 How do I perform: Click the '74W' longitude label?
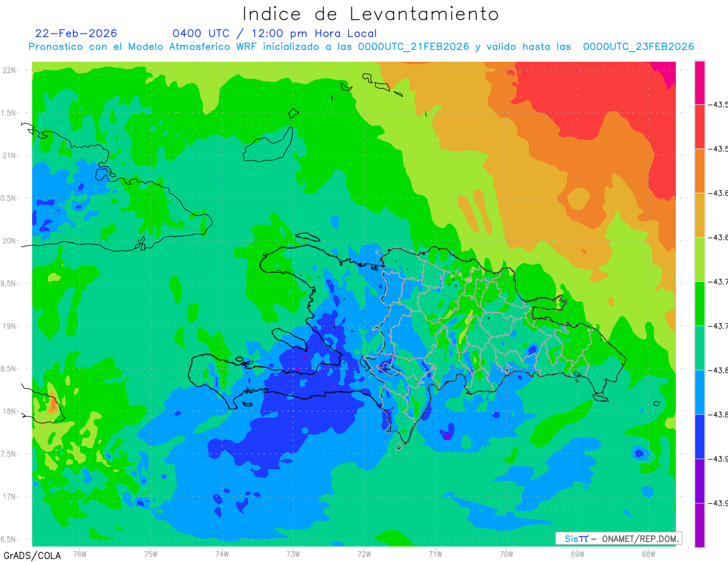[222, 554]
